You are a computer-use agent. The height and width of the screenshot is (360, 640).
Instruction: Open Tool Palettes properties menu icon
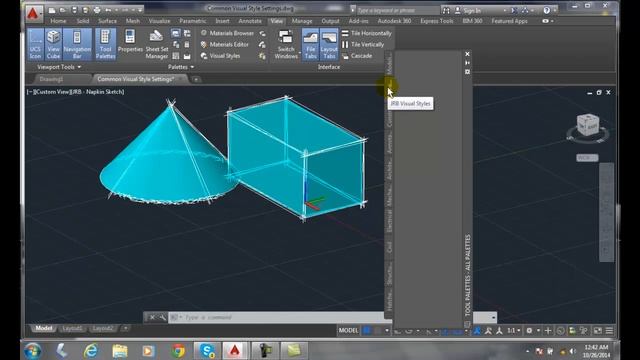pos(467,72)
